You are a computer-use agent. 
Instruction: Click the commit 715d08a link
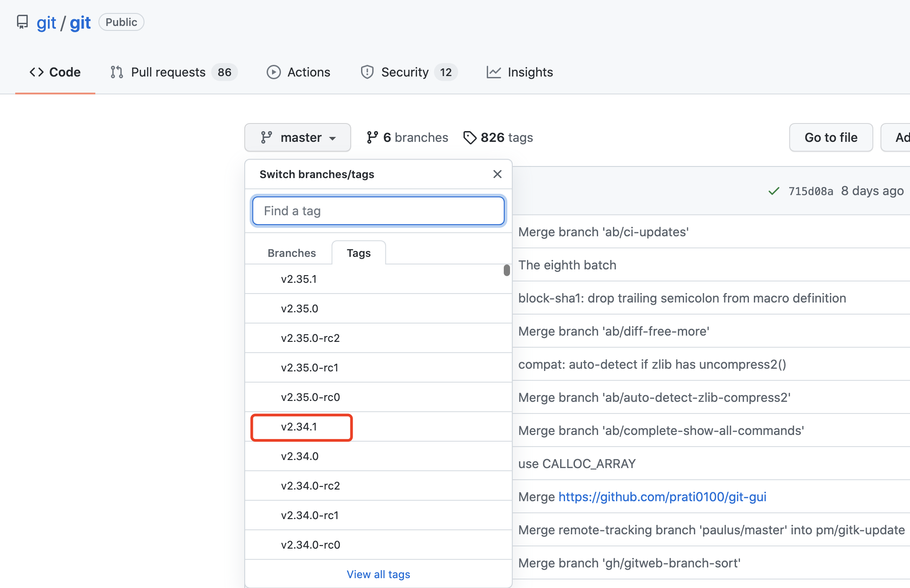click(x=811, y=191)
